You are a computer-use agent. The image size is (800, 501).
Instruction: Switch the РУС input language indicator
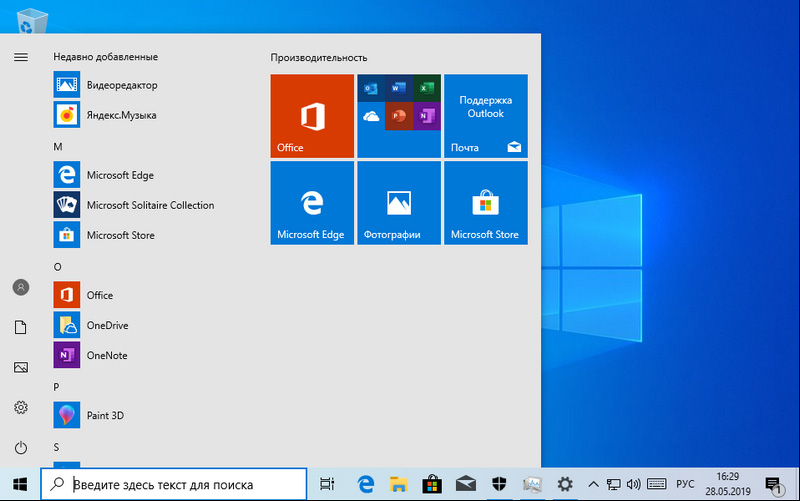click(x=685, y=484)
